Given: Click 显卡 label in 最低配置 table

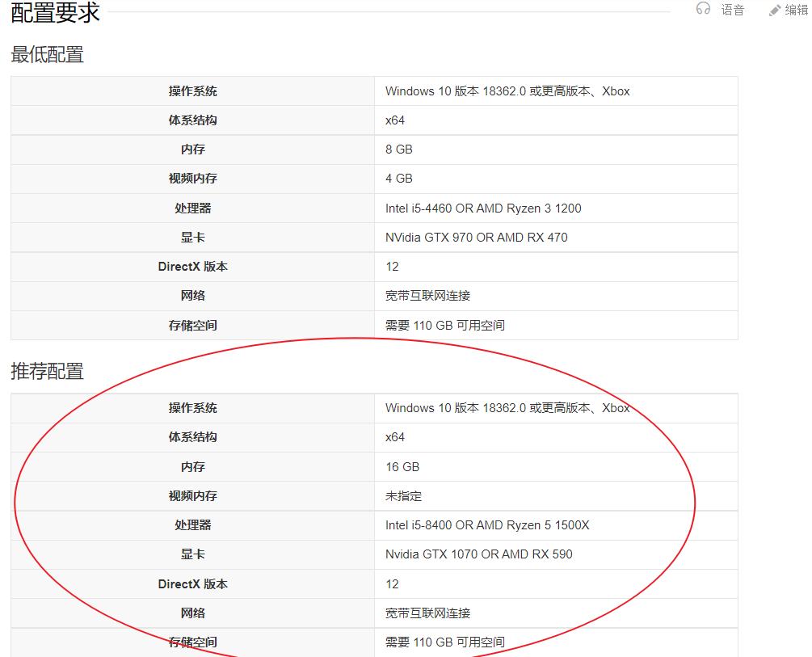Looking at the screenshot, I should coord(192,238).
